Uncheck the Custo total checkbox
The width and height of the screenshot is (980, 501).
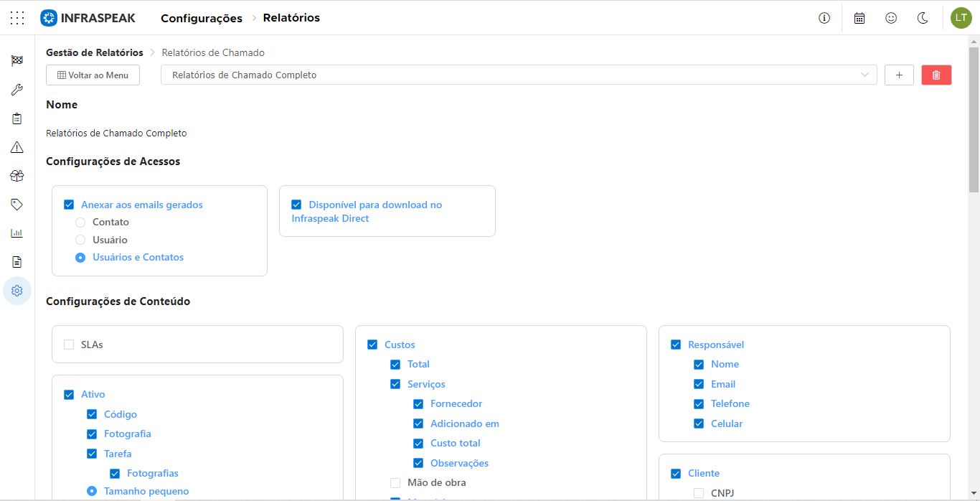point(418,444)
